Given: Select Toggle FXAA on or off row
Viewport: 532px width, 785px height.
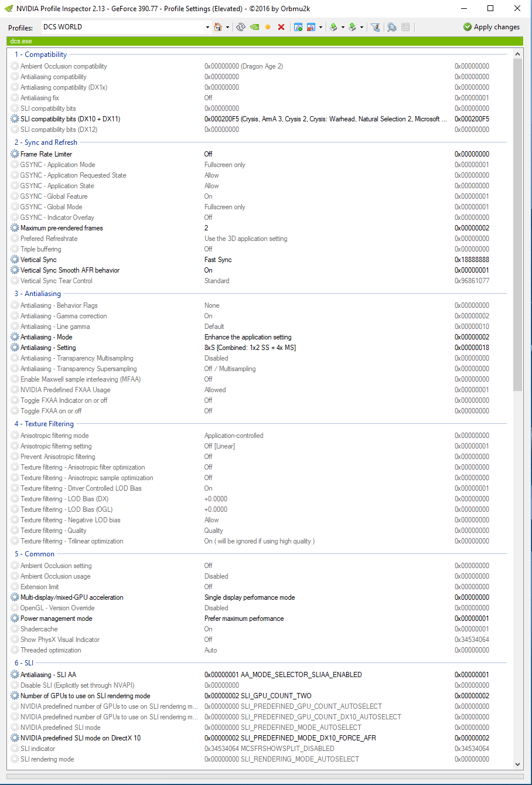Looking at the screenshot, I should click(x=259, y=411).
